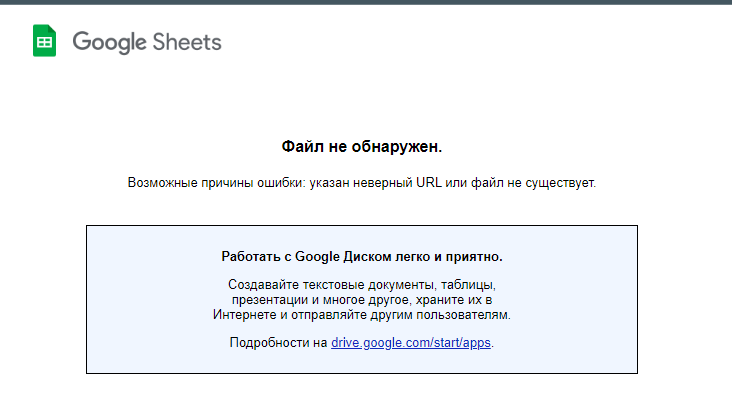This screenshot has width=732, height=413.
Task: Click the "Sheets" word in the logo
Action: [187, 42]
